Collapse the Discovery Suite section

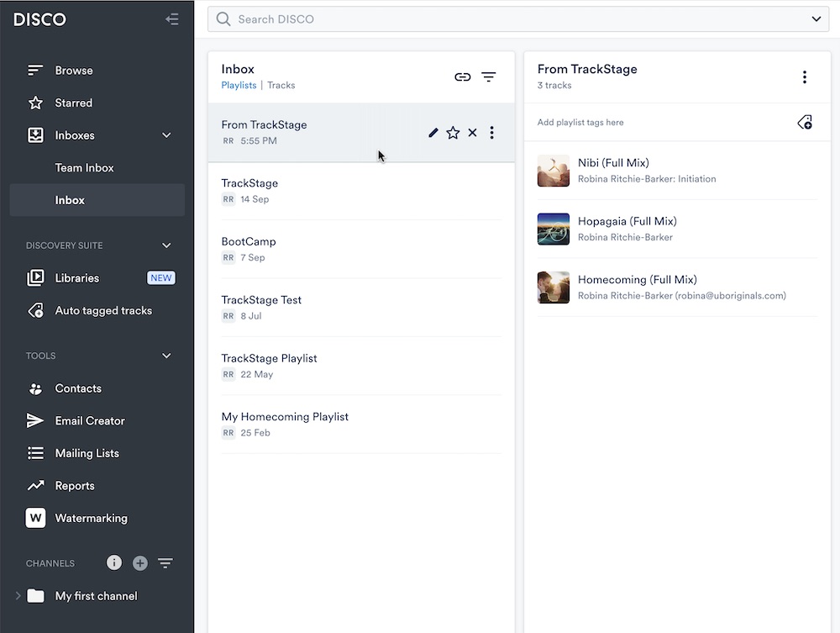166,245
